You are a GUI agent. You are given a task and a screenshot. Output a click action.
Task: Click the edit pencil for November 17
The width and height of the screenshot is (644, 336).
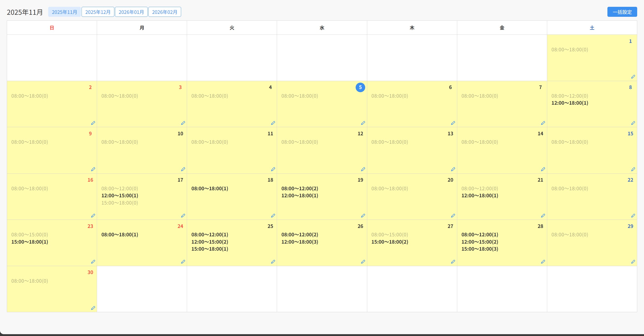pyautogui.click(x=183, y=216)
